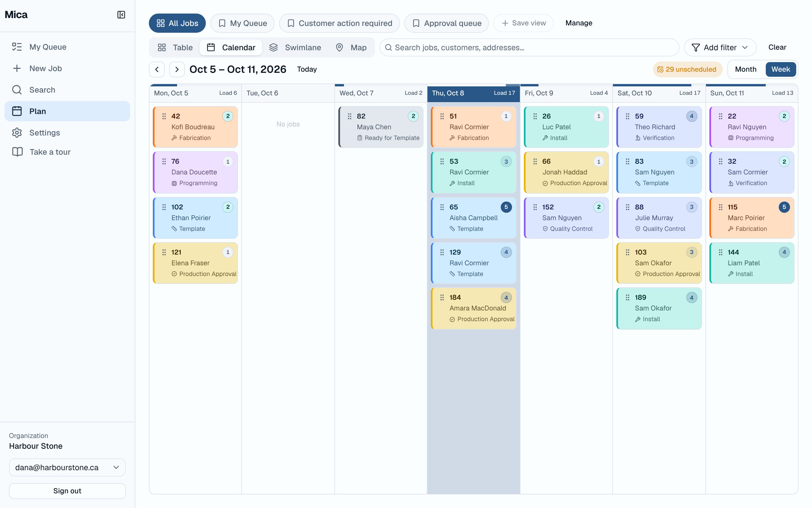Viewport: 812px width, 508px height.
Task: Click the Quality Control shield icon on job 152
Action: [x=545, y=229]
